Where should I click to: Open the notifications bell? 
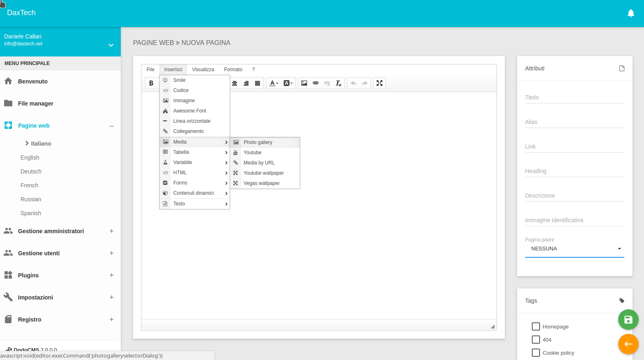(631, 13)
